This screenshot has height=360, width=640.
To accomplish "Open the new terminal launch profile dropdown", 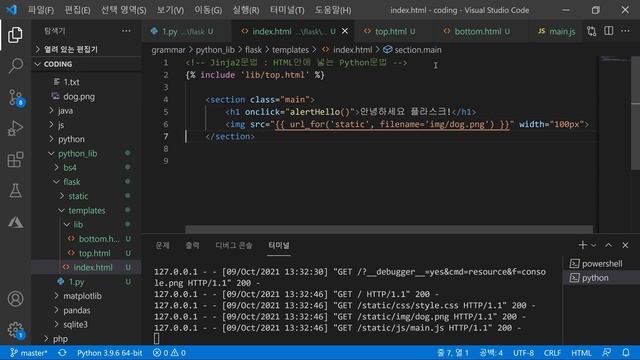I will click(x=593, y=245).
